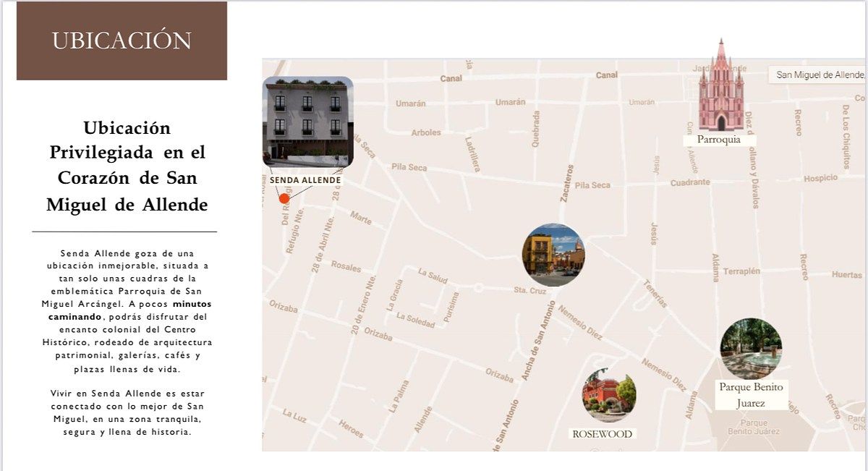
Task: Click the UBICACIÓN header banner
Action: [122, 41]
